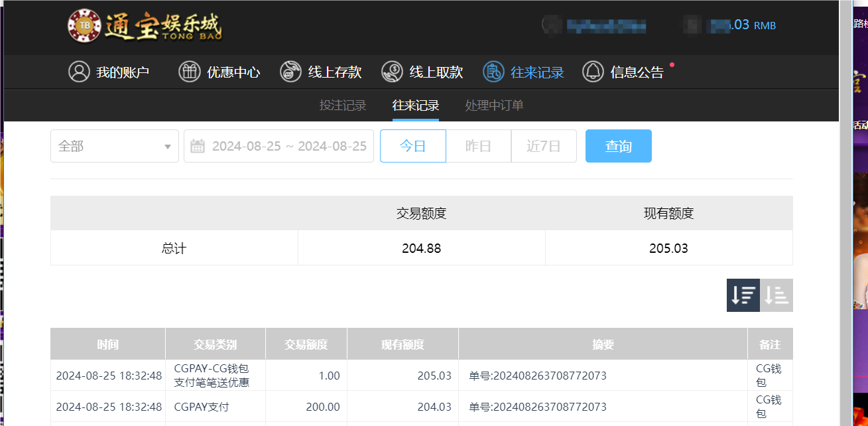This screenshot has width=868, height=426.
Task: Click the Tong Bao casino chip logo
Action: coord(83,25)
